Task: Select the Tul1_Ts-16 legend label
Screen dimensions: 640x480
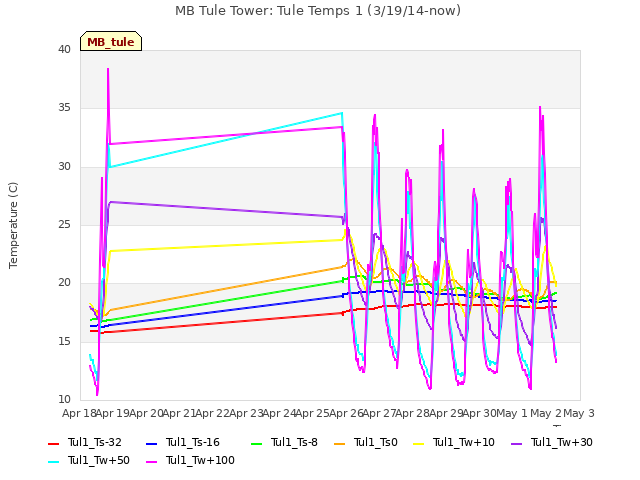Action: click(x=193, y=442)
